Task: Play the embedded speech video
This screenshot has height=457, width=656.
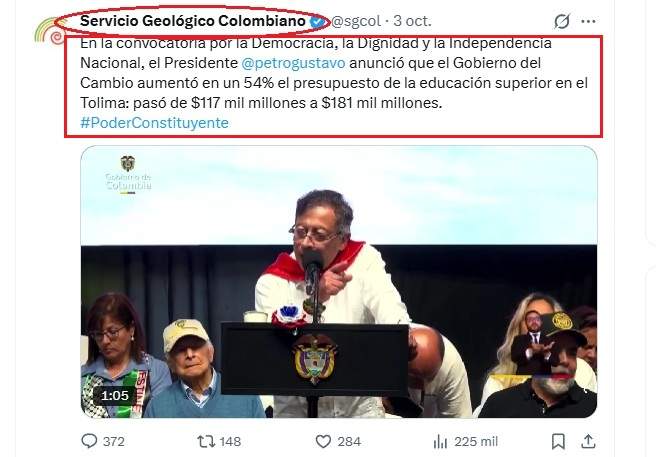Action: click(339, 282)
